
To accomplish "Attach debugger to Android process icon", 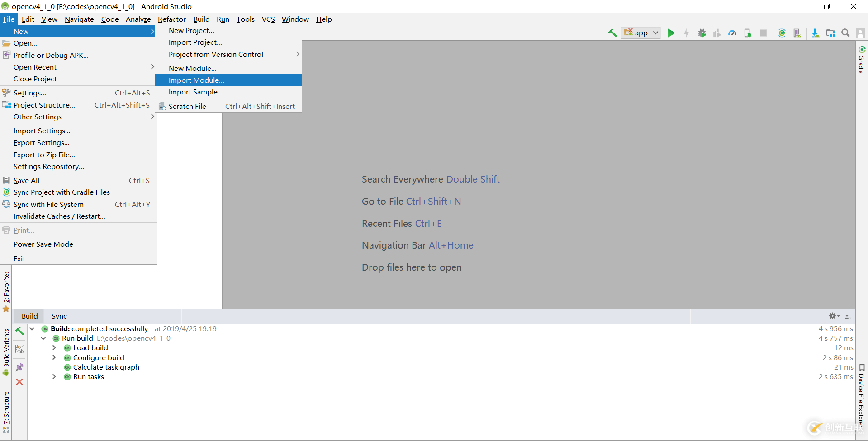I will [748, 33].
